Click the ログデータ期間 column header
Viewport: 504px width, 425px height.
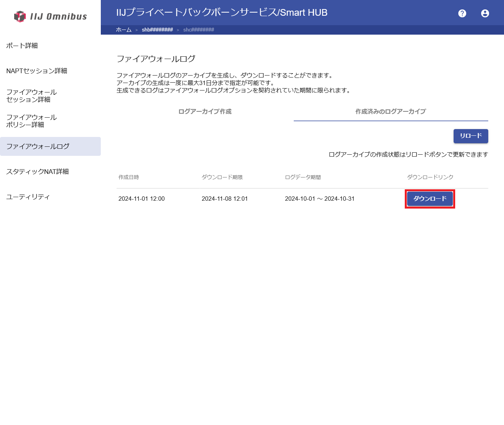coord(303,177)
